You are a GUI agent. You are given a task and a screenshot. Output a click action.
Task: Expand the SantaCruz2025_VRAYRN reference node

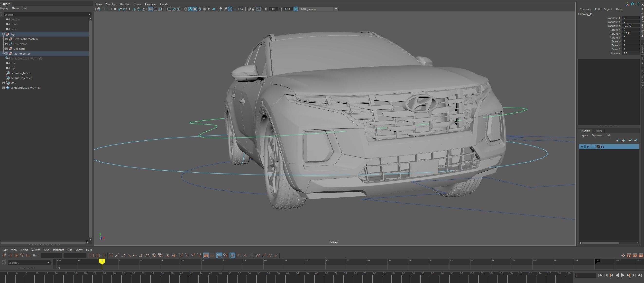click(x=3, y=88)
